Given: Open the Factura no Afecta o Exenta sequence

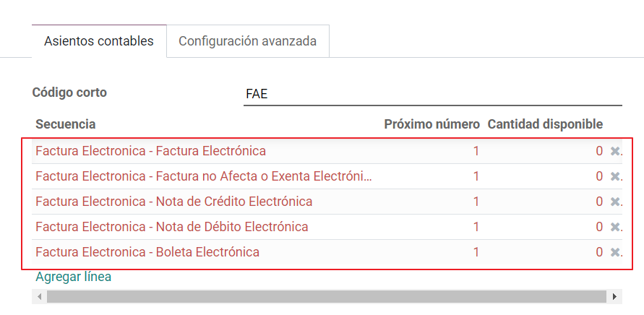Looking at the screenshot, I should (204, 176).
